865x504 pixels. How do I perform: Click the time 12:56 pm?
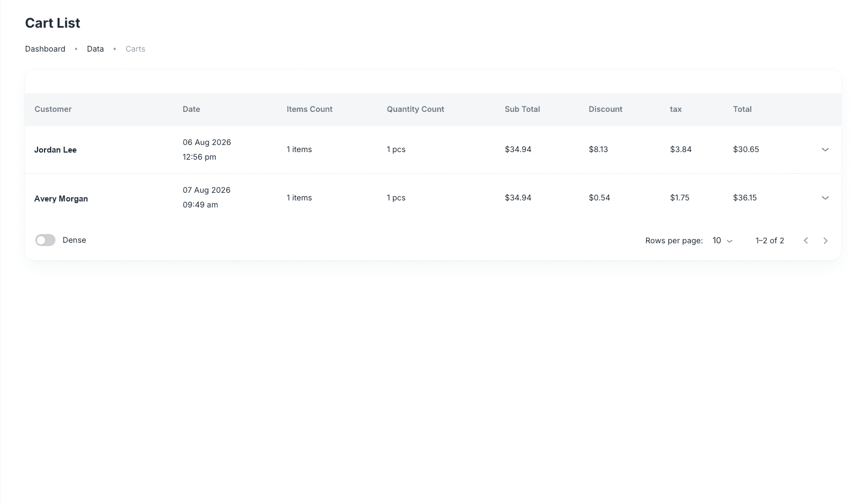click(x=199, y=157)
